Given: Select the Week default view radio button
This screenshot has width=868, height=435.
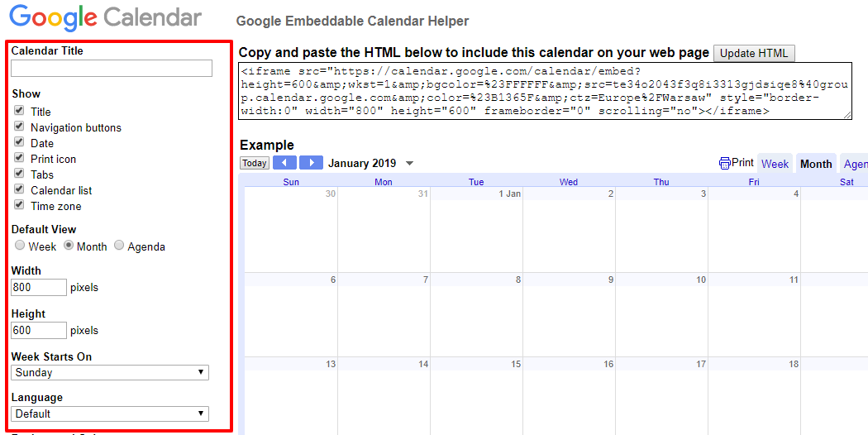Looking at the screenshot, I should click(x=20, y=246).
